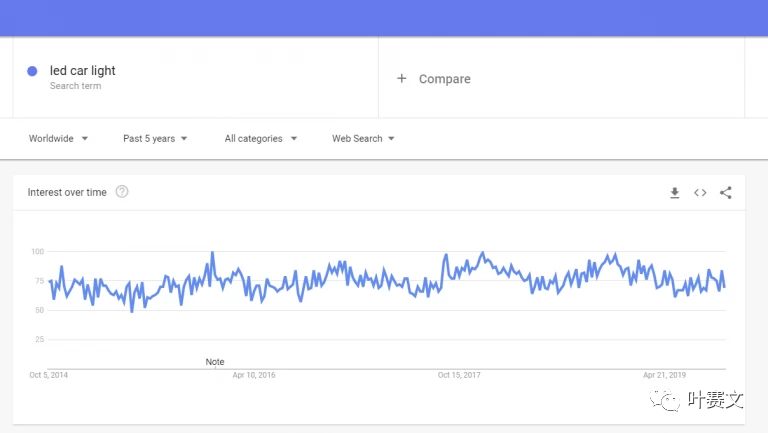
Task: Click the plus icon next to Compare
Action: click(402, 79)
